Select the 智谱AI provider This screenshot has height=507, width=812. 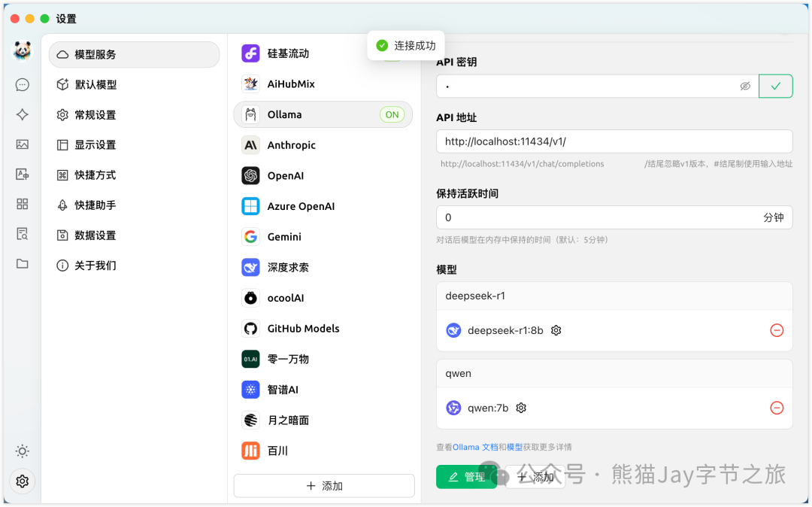(323, 390)
